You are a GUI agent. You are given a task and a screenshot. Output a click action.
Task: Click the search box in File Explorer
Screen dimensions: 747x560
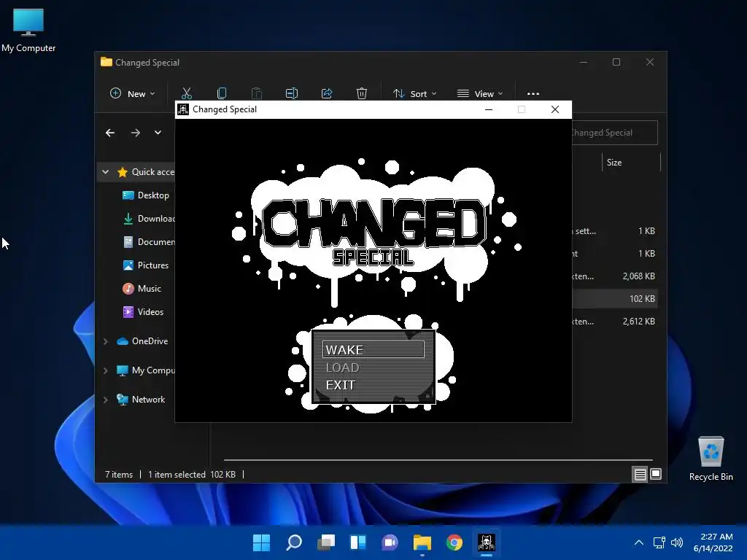click(x=614, y=133)
